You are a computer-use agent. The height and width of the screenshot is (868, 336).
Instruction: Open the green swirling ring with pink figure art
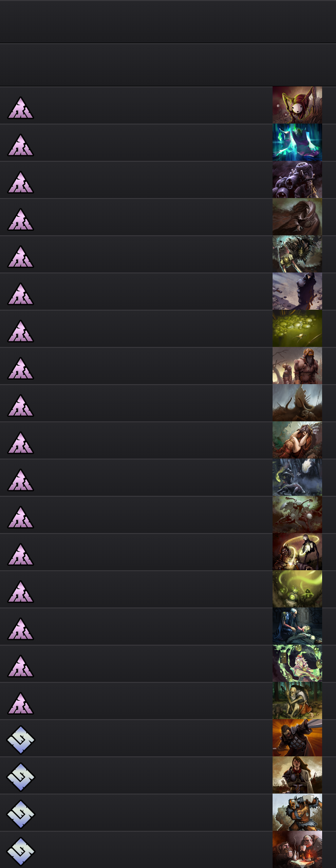(x=297, y=664)
